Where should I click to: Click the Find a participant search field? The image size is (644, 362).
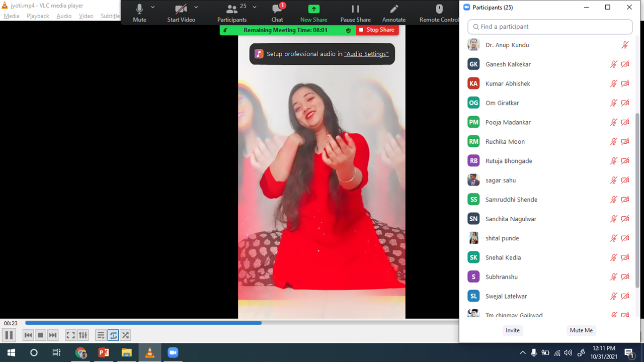tap(550, 27)
